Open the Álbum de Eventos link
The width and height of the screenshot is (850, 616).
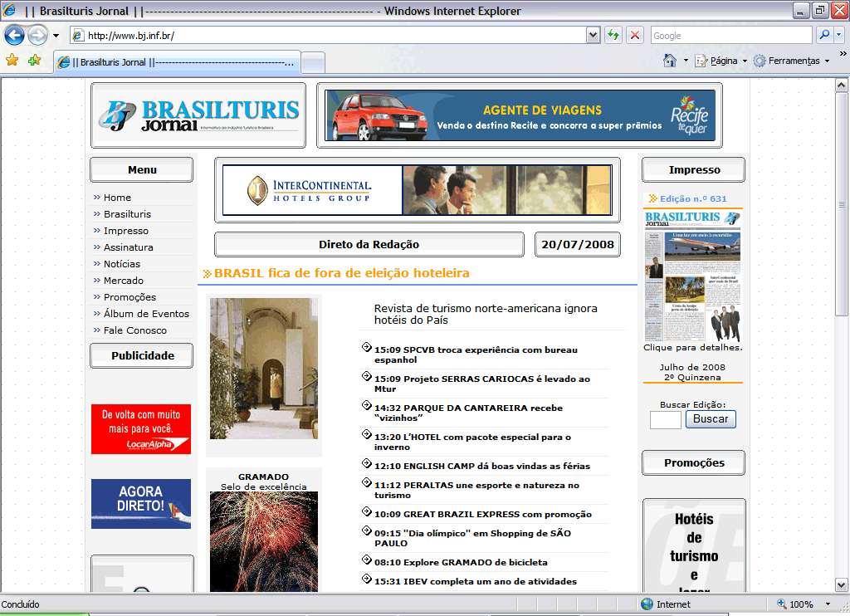click(x=146, y=314)
